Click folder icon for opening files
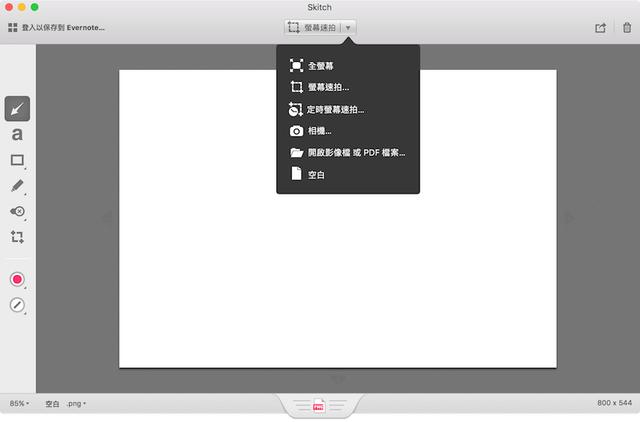Viewport: 640px width, 422px height. pos(297,153)
